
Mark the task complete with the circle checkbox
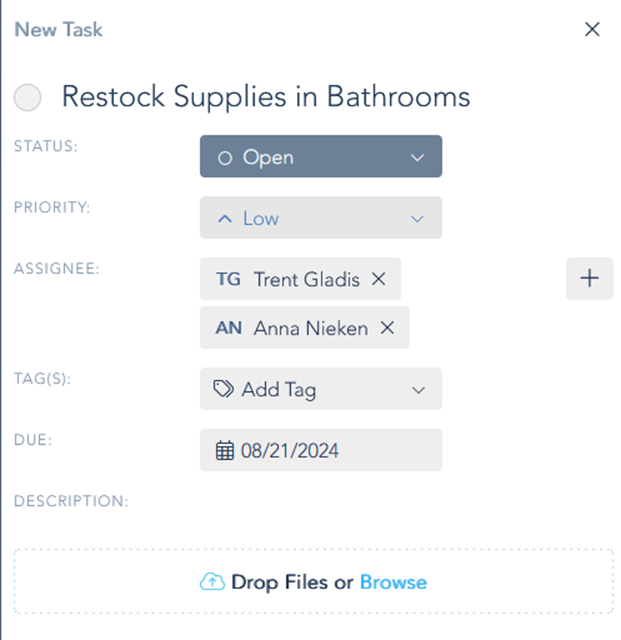pyautogui.click(x=27, y=98)
